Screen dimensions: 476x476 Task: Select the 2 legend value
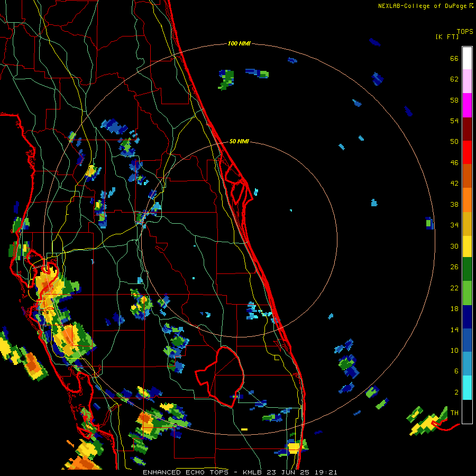pyautogui.click(x=456, y=392)
